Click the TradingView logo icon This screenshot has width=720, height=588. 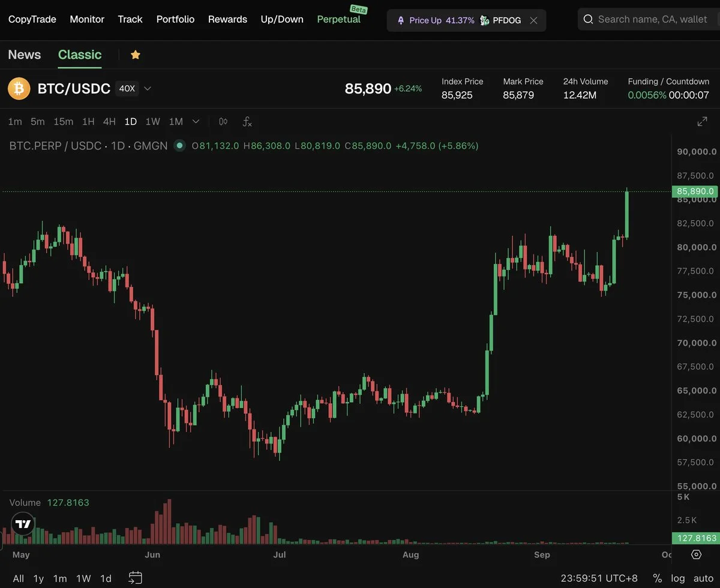click(23, 524)
